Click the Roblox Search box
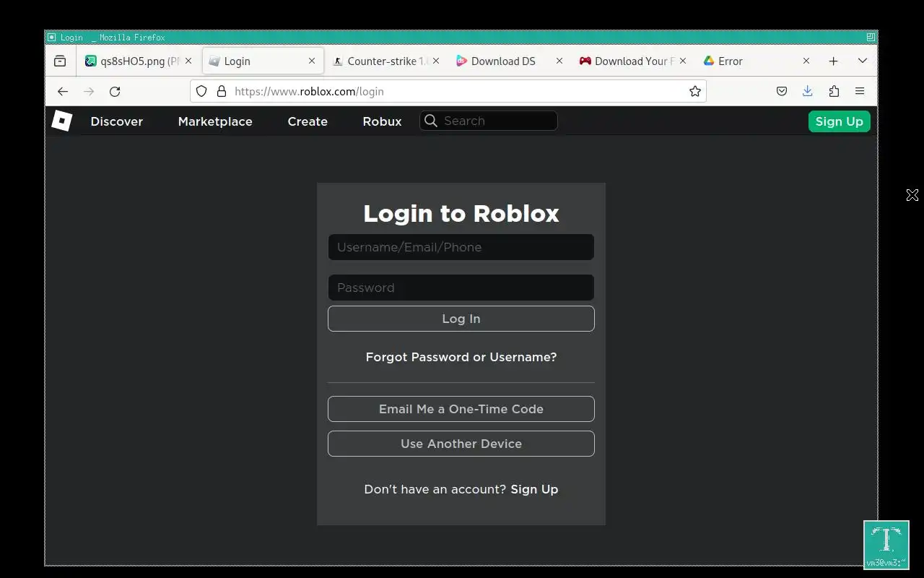 489,121
